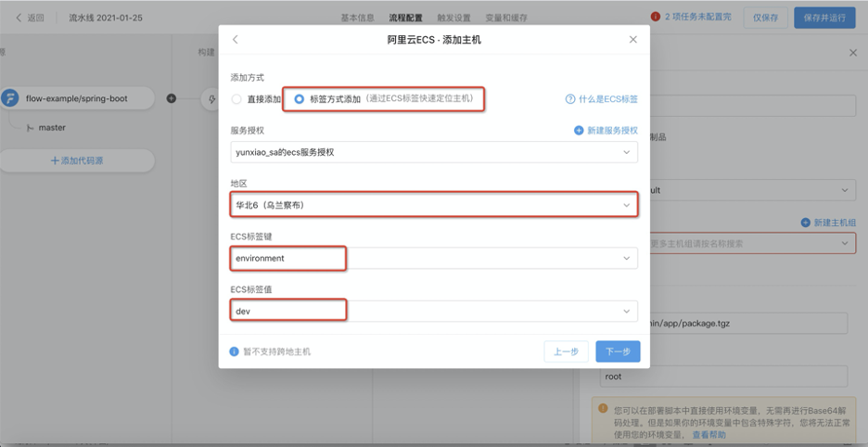Switch to 触发设置 tab

click(453, 18)
